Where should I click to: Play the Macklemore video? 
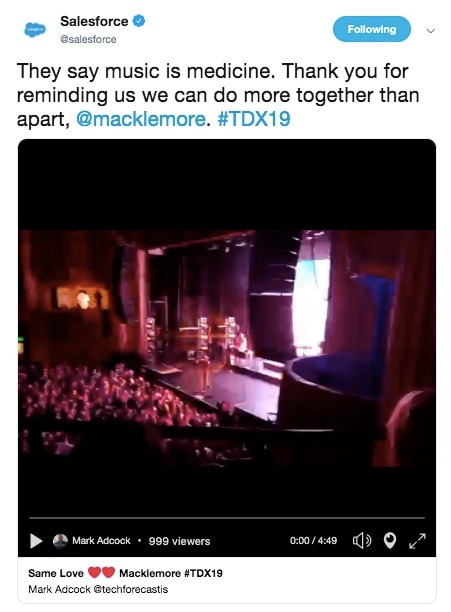coord(36,541)
